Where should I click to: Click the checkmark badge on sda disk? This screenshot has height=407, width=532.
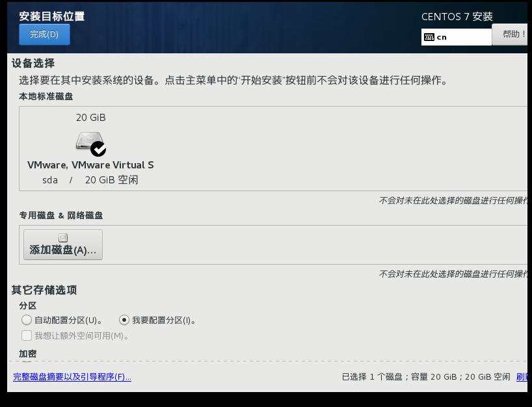tap(98, 149)
